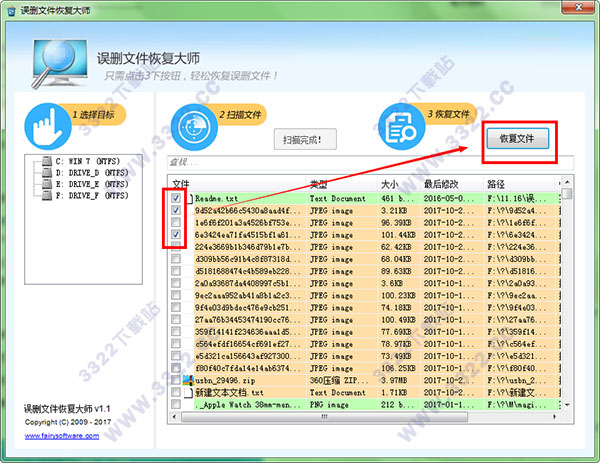Select the c564efdf16654cf691ef27 file row
Image resolution: width=600 pixels, height=463 pixels.
365,344
